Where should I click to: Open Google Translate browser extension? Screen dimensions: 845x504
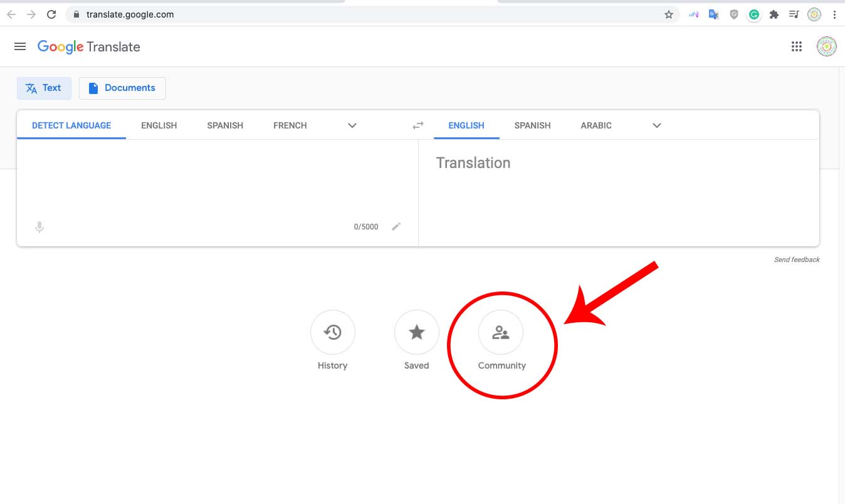point(713,14)
